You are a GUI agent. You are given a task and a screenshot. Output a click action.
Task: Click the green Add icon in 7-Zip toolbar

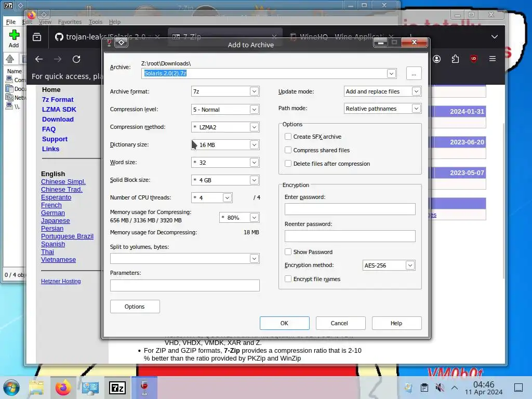(14, 35)
